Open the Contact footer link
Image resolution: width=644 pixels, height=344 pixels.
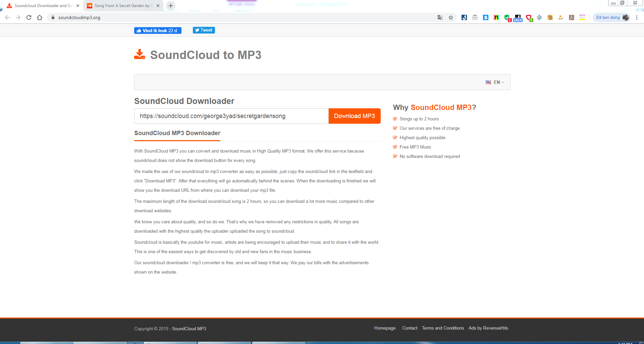[x=410, y=328]
